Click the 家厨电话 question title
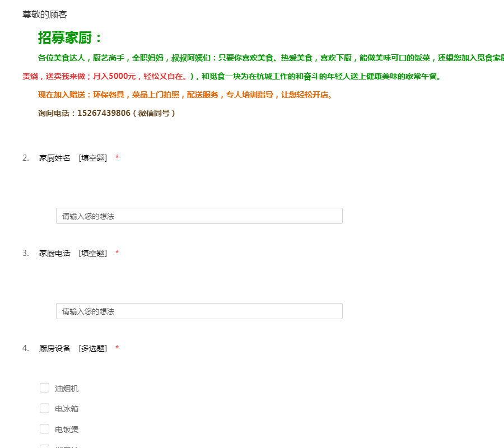Image resolution: width=504 pixels, height=448 pixels. (x=55, y=253)
